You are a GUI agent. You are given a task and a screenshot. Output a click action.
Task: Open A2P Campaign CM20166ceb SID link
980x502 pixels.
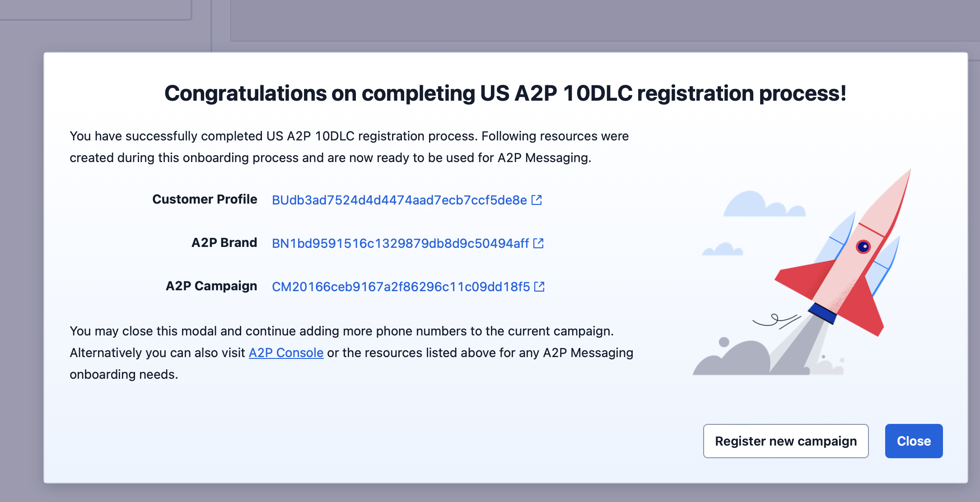point(401,287)
